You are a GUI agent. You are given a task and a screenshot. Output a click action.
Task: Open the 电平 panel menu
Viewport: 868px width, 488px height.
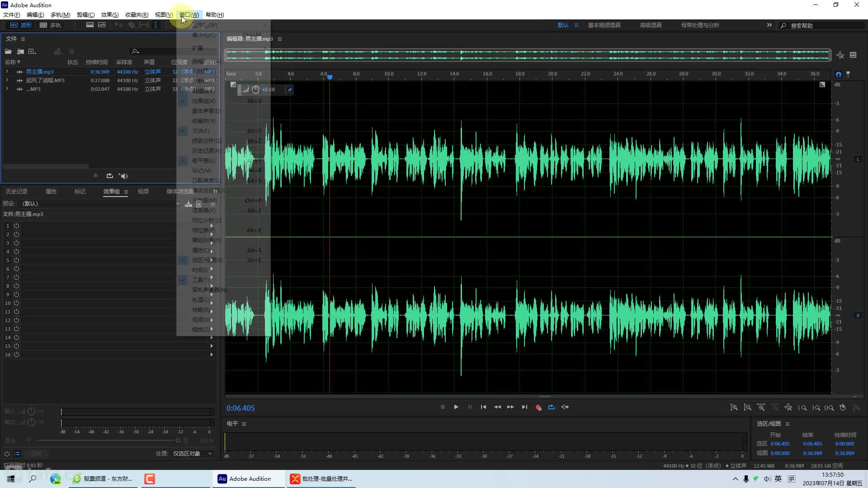244,424
